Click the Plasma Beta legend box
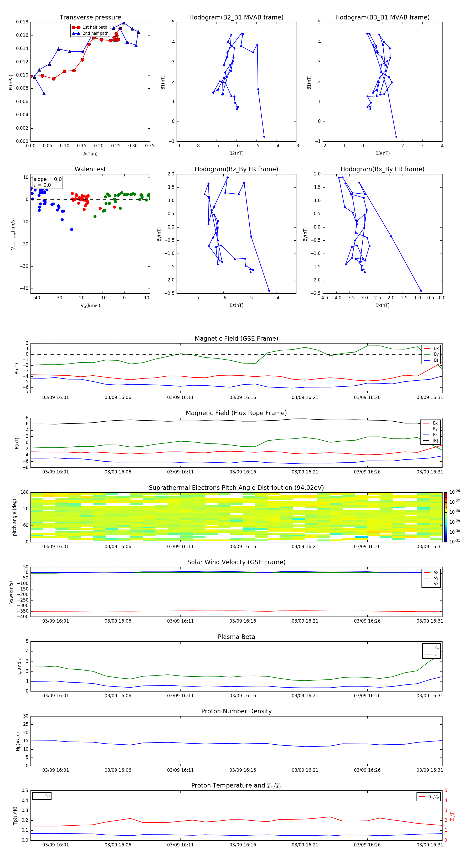This screenshot has height=868, width=473. click(431, 651)
